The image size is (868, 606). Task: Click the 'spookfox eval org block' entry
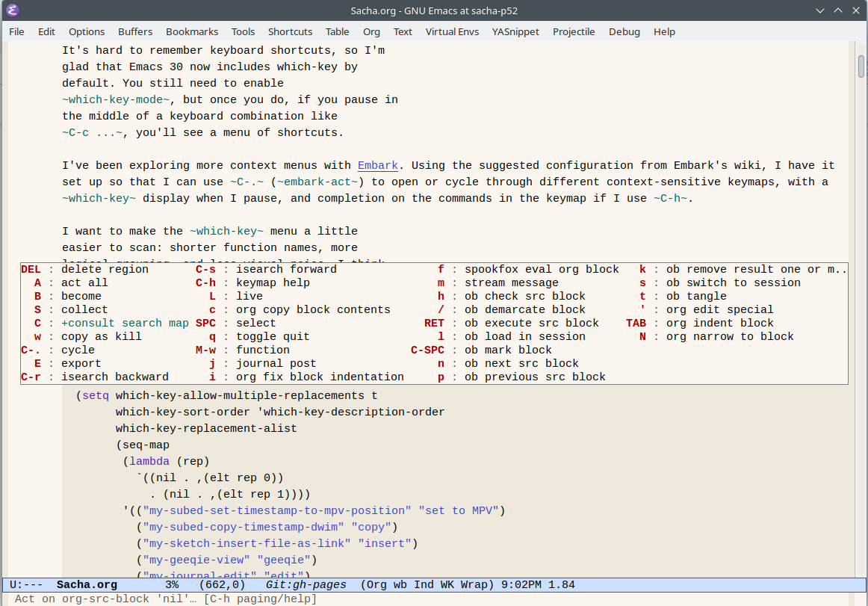542,269
